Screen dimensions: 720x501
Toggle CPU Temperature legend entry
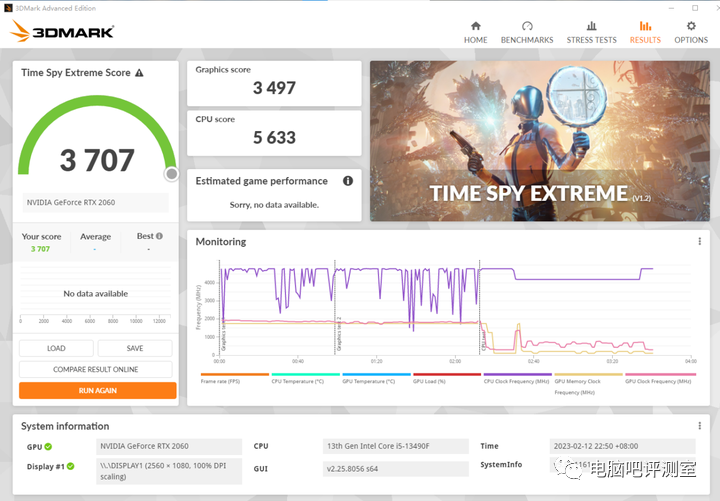coord(305,378)
